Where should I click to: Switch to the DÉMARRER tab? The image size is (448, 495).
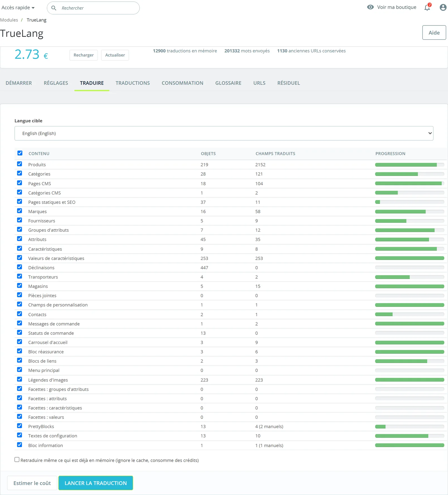[19, 83]
